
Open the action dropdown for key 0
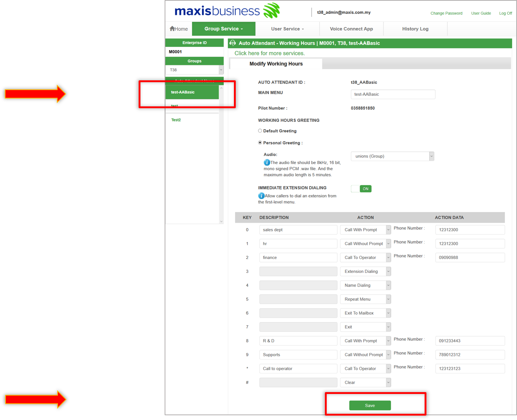(x=365, y=230)
